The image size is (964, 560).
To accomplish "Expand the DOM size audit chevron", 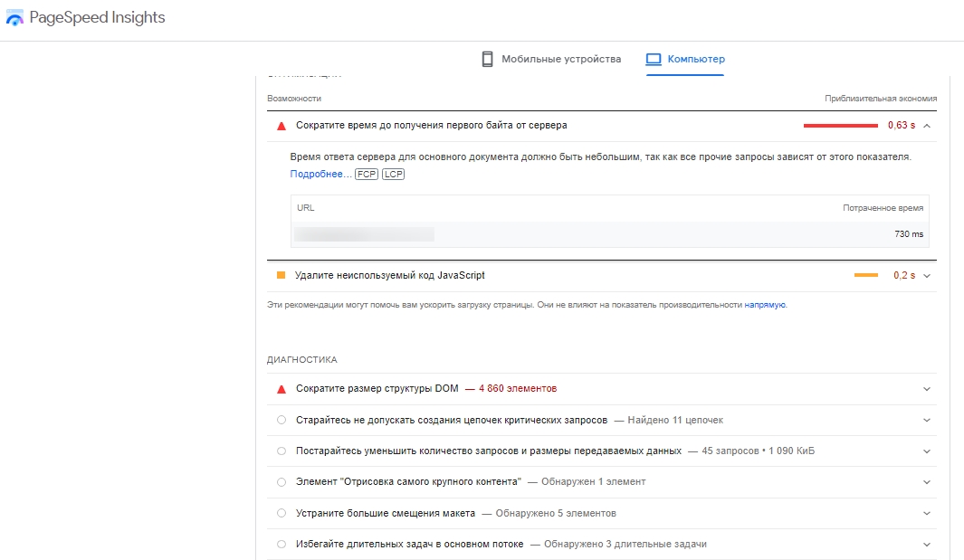I will [x=926, y=389].
